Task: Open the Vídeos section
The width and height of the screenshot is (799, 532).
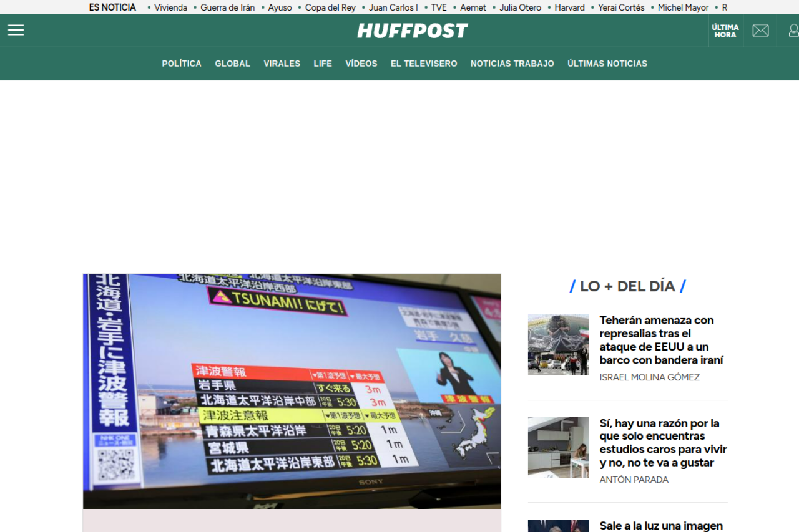Action: pos(361,64)
